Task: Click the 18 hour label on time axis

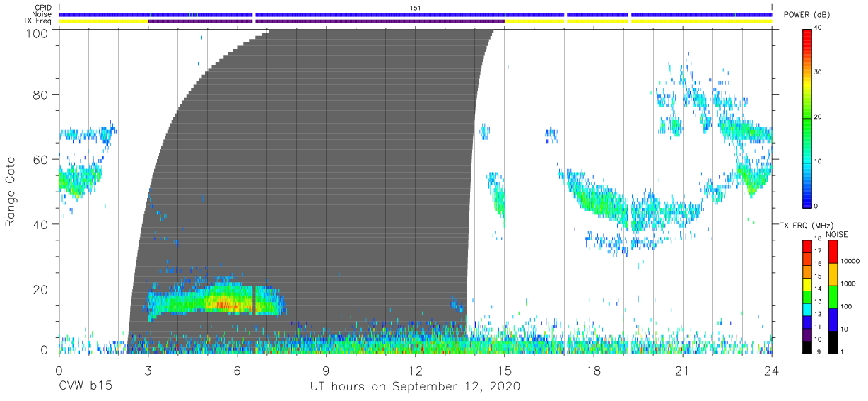Action: tap(594, 371)
